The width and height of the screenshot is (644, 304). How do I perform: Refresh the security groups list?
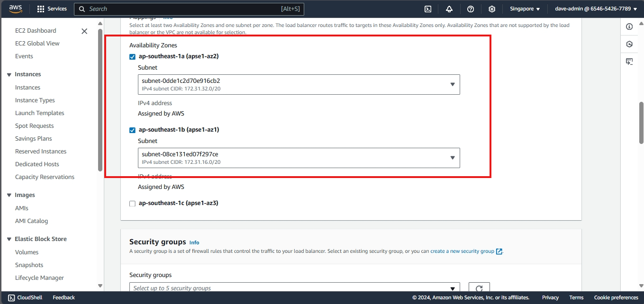pyautogui.click(x=479, y=288)
